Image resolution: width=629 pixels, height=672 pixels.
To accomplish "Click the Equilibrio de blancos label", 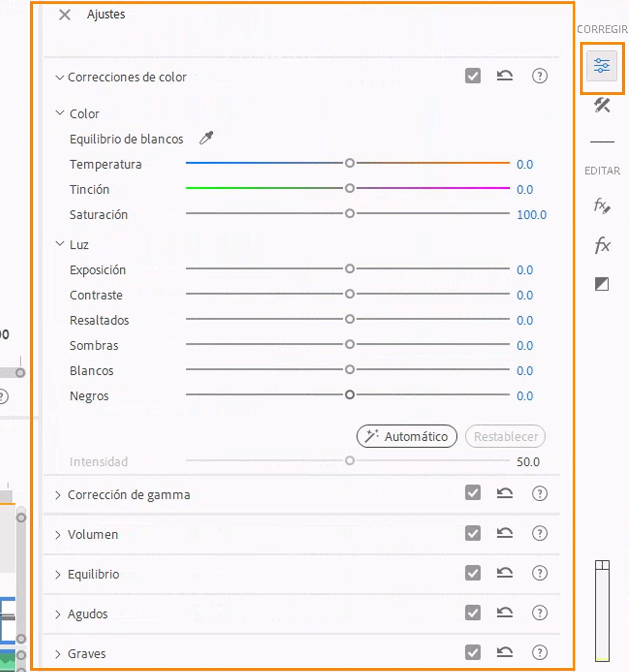I will tap(127, 139).
